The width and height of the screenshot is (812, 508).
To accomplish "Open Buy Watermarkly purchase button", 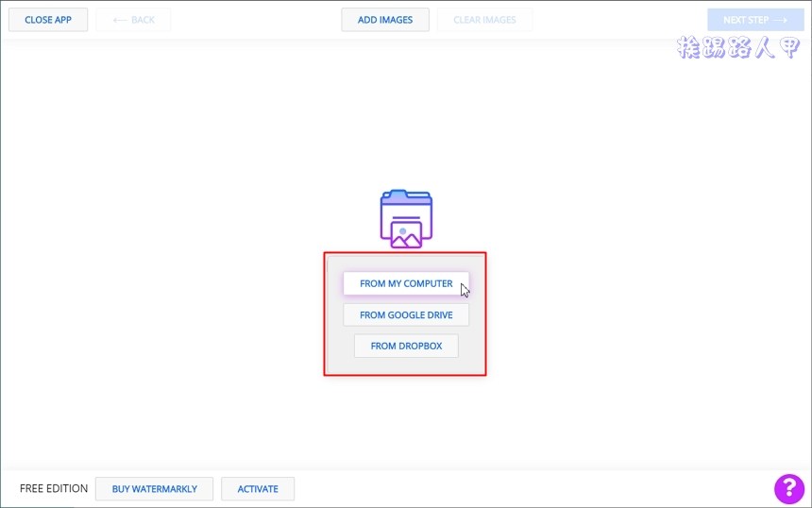I will pos(154,489).
